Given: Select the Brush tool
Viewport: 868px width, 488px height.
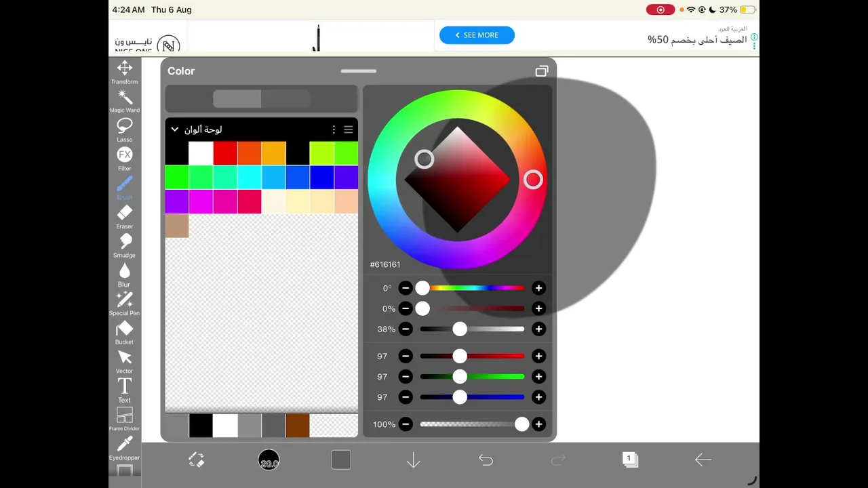Looking at the screenshot, I should click(125, 188).
